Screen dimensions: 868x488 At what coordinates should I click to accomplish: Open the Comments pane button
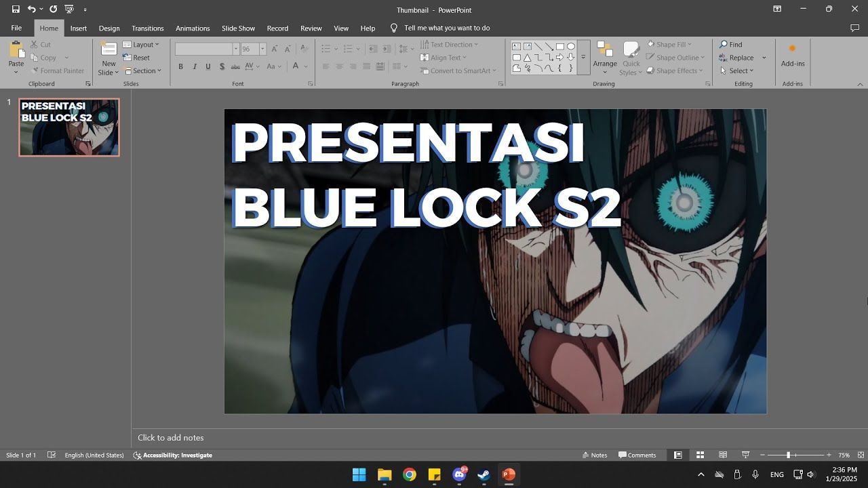[637, 455]
